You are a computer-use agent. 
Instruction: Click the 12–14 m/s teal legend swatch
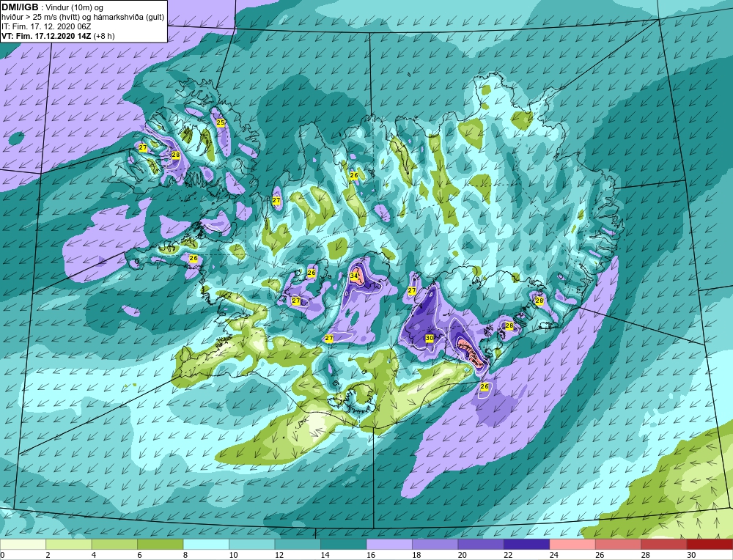(298, 545)
